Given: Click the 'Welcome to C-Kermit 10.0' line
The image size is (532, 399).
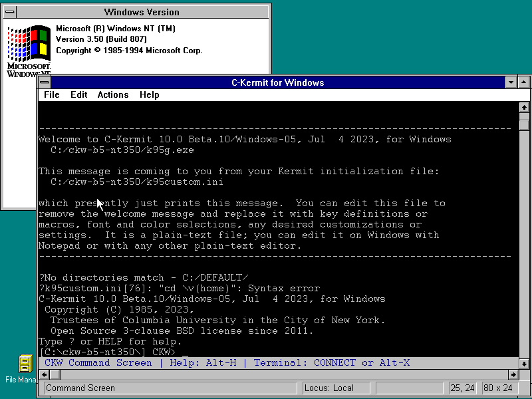Looking at the screenshot, I should point(245,139).
